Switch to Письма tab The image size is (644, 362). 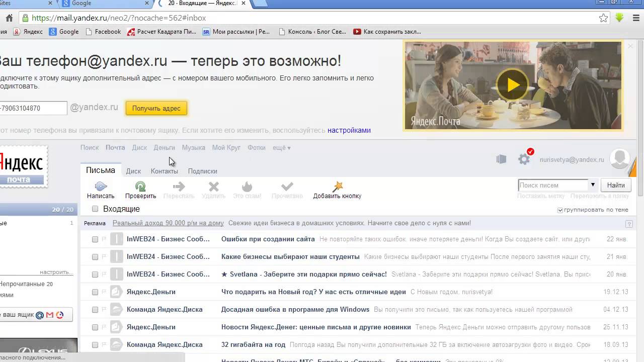[x=101, y=170]
